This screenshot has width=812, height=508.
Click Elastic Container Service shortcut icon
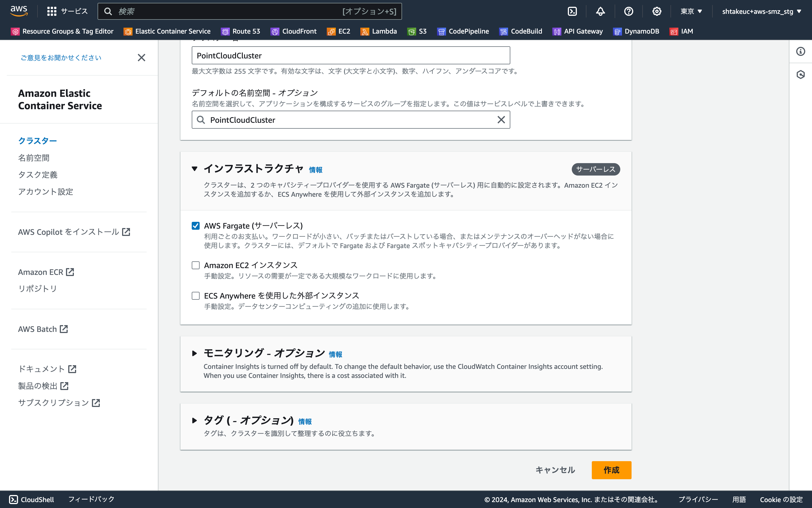pos(128,32)
